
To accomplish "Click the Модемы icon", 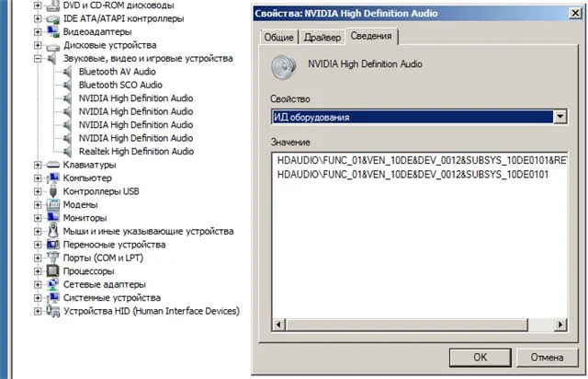I will tap(53, 205).
